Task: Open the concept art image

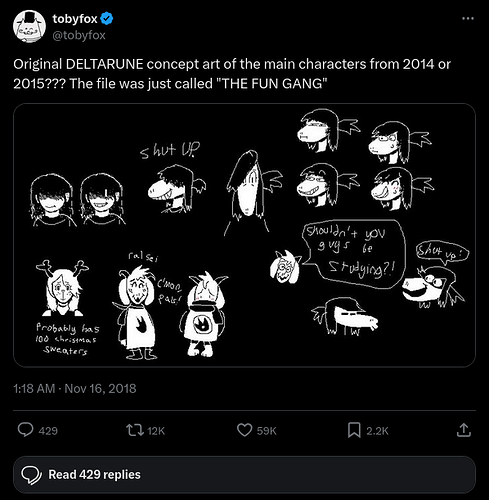Action: 244,235
